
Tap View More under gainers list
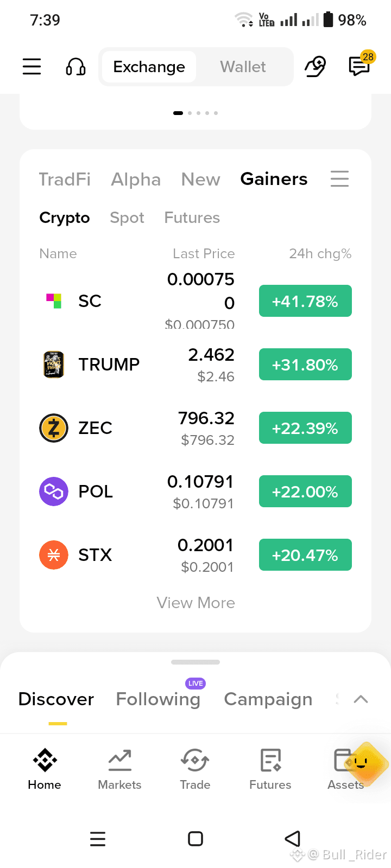(195, 603)
